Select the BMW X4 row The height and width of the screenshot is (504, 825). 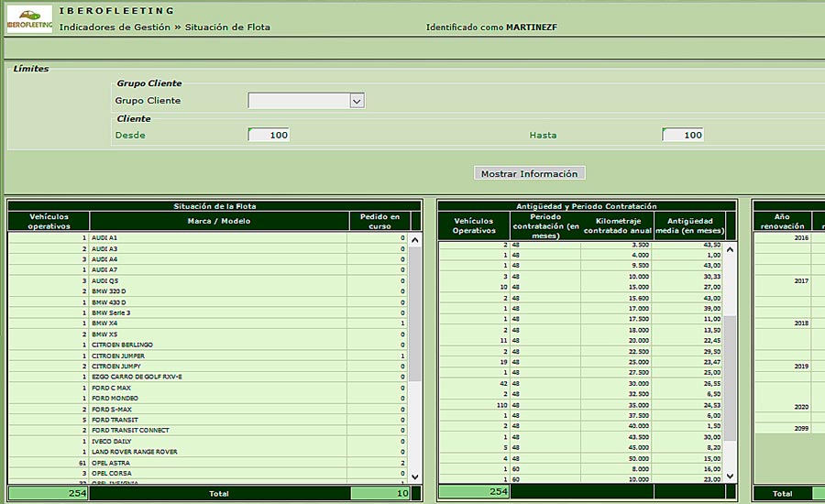207,323
